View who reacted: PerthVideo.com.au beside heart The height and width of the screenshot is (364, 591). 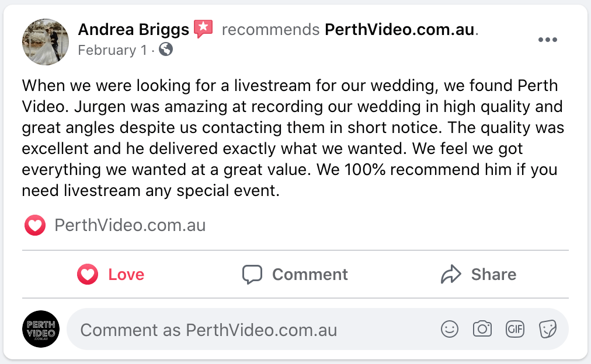pyautogui.click(x=130, y=226)
